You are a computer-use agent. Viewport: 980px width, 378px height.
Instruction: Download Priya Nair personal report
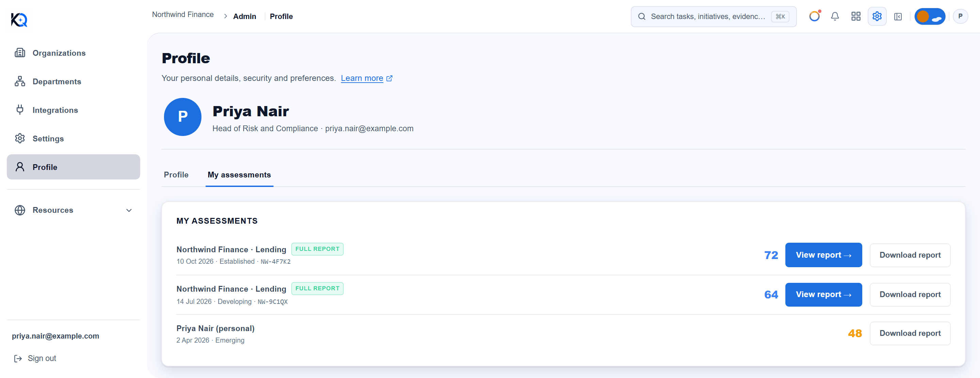(910, 333)
